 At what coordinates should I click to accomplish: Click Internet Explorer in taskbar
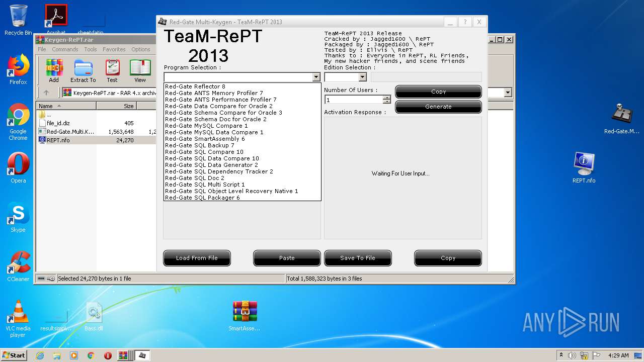click(x=40, y=355)
